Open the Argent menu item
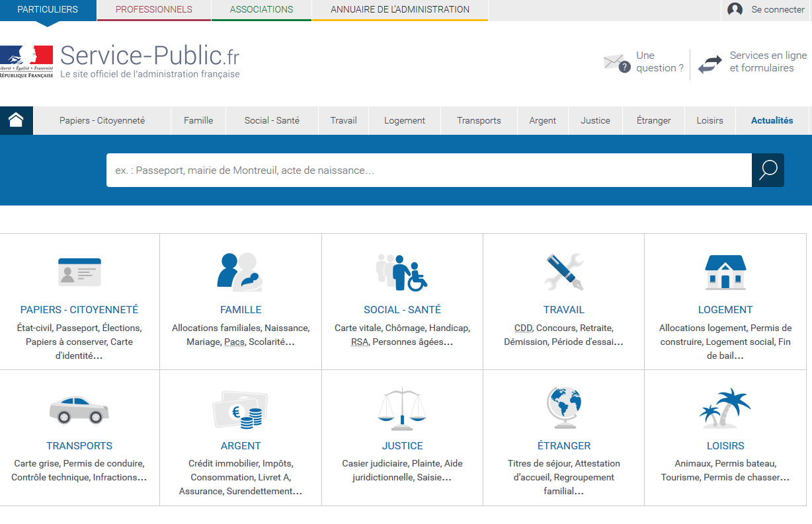812x524 pixels. click(x=543, y=120)
